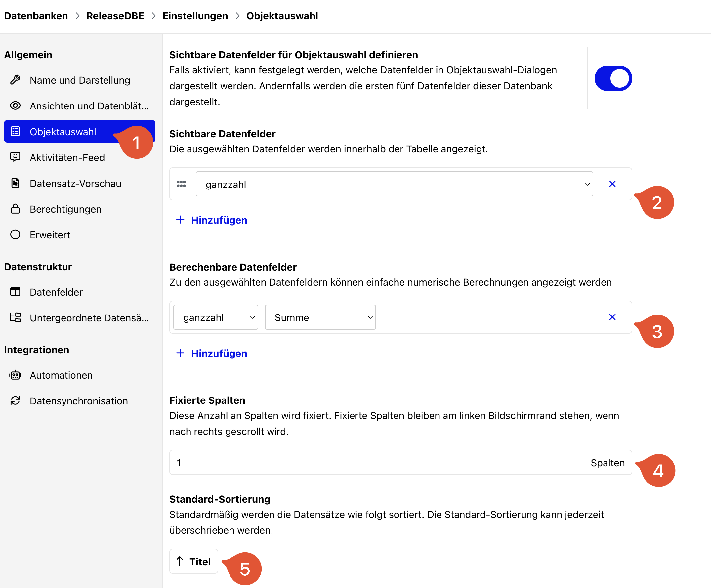The width and height of the screenshot is (711, 588).
Task: Click the document icon for Datensatz-Vorschau
Action: pyautogui.click(x=15, y=183)
